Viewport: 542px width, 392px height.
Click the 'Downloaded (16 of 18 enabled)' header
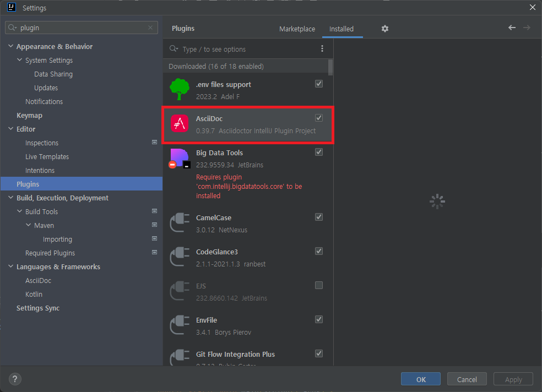[216, 66]
